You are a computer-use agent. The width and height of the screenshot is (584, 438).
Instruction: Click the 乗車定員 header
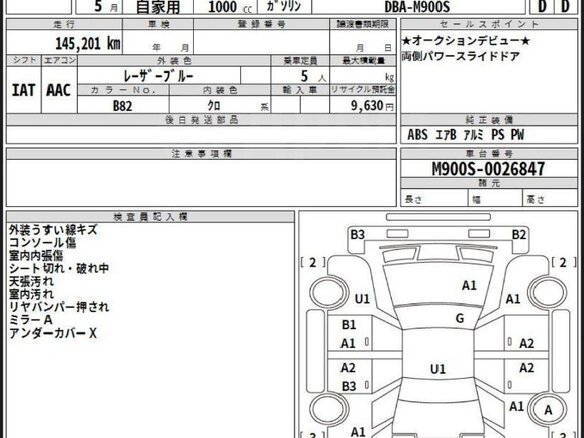click(x=300, y=60)
